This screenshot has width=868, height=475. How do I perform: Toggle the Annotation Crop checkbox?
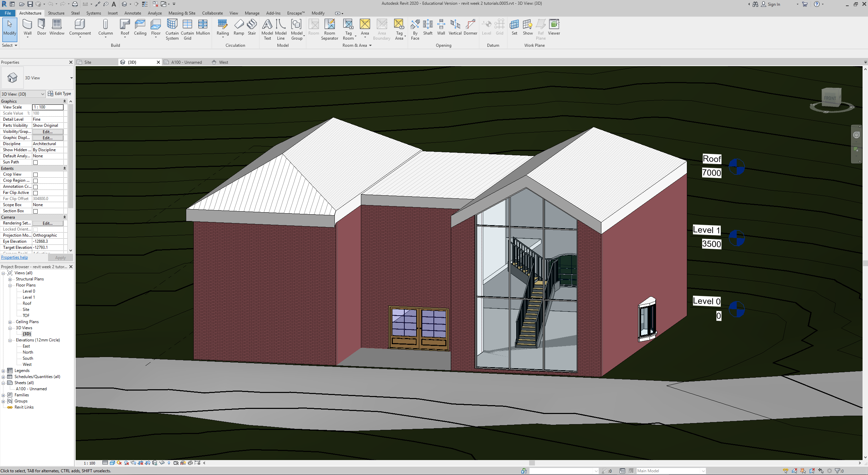click(35, 187)
